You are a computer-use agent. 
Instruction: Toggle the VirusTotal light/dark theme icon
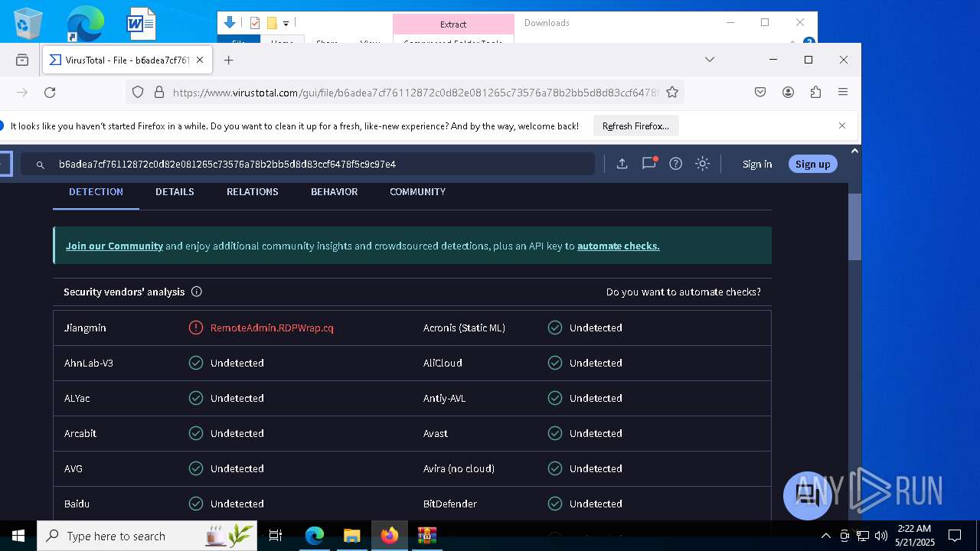coord(702,164)
